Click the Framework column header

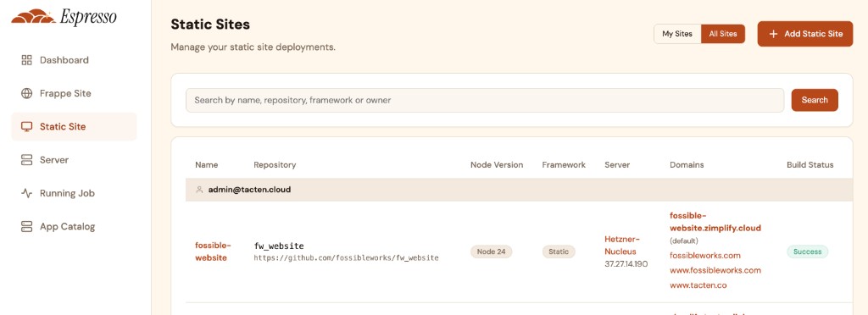[x=564, y=164]
